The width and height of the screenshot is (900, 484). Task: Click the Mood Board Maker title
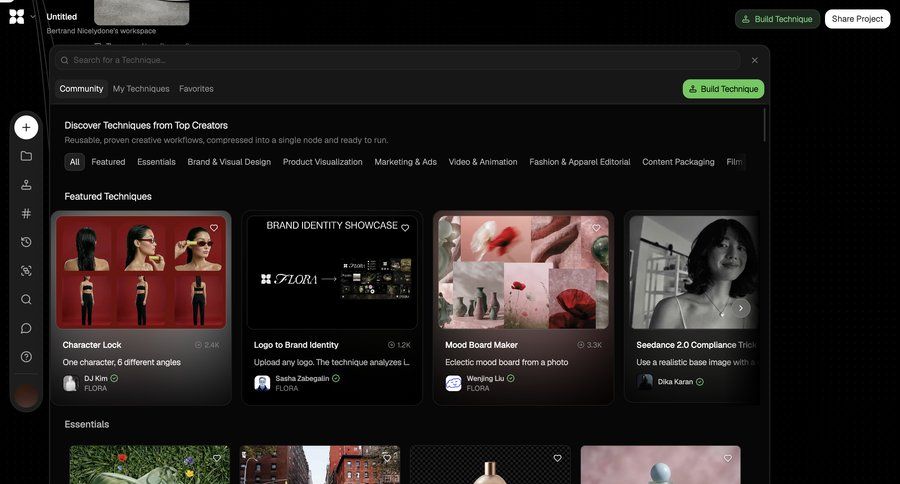point(482,345)
